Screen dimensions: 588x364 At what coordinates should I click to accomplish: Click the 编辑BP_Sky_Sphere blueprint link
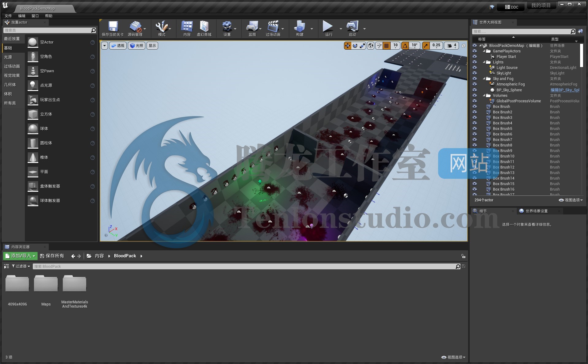point(565,90)
